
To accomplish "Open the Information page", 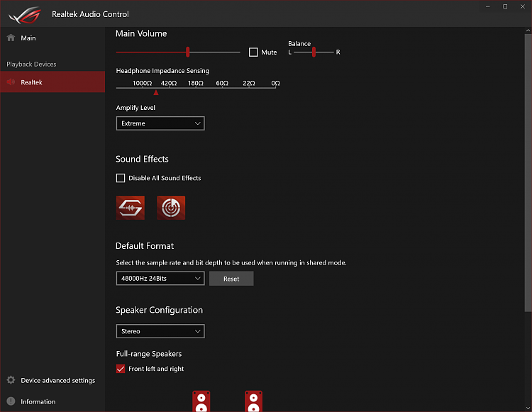I will [x=52, y=401].
